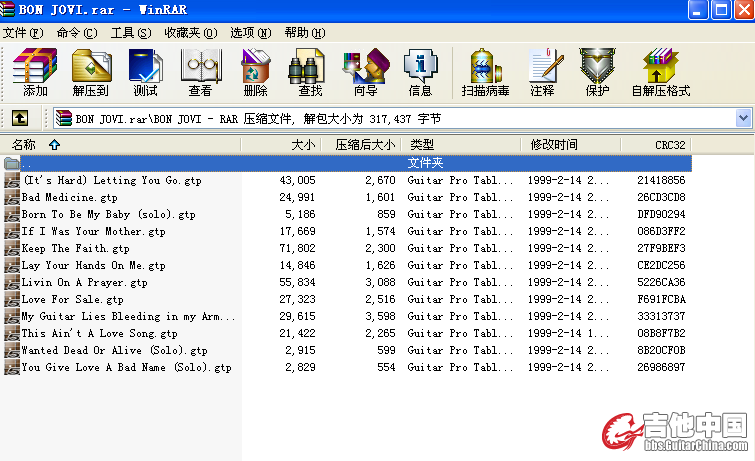755x461 pixels.
Task: Select file You Give Love A Bad Name (Solo).gtp
Action: 126,368
